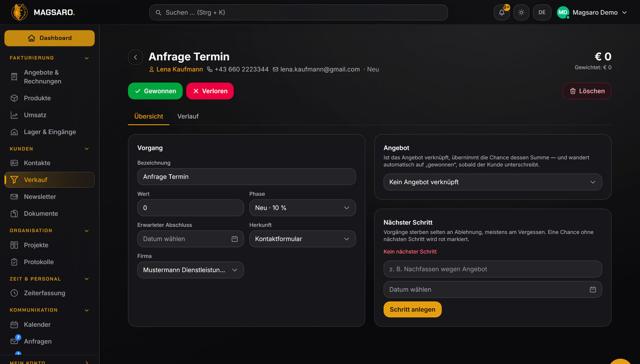Click the Kalender calendar icon
The height and width of the screenshot is (364, 640).
[x=14, y=324]
